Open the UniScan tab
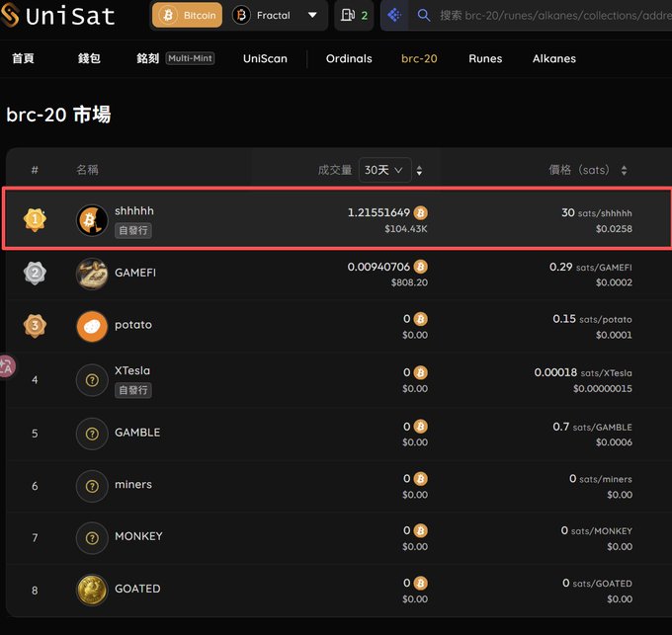This screenshot has width=672, height=635. 265,58
